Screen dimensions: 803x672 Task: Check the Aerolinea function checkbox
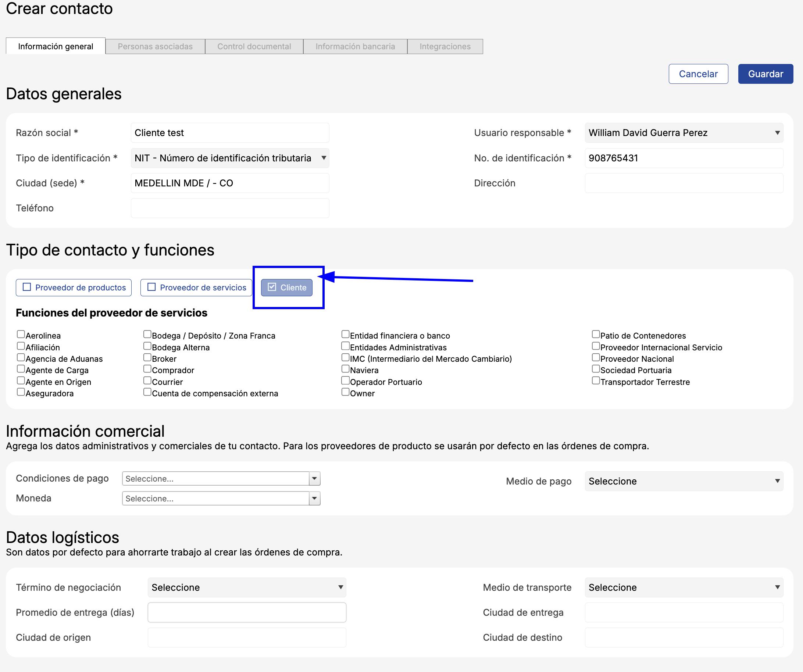click(x=21, y=335)
